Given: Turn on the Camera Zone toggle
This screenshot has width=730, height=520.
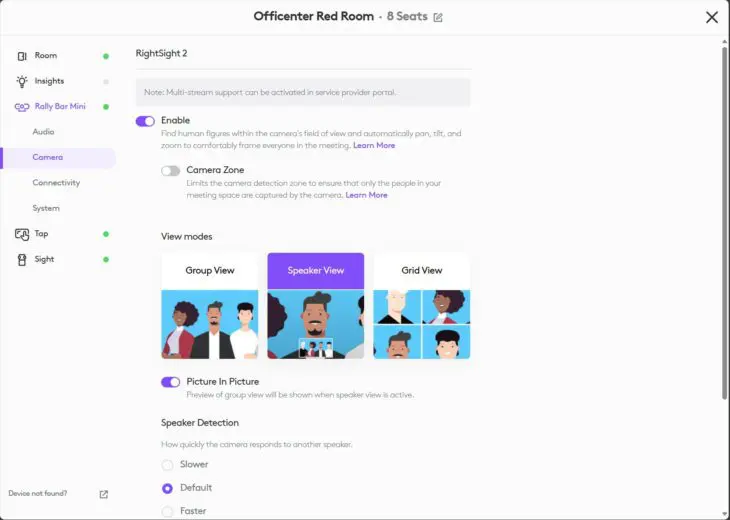Looking at the screenshot, I should (171, 171).
